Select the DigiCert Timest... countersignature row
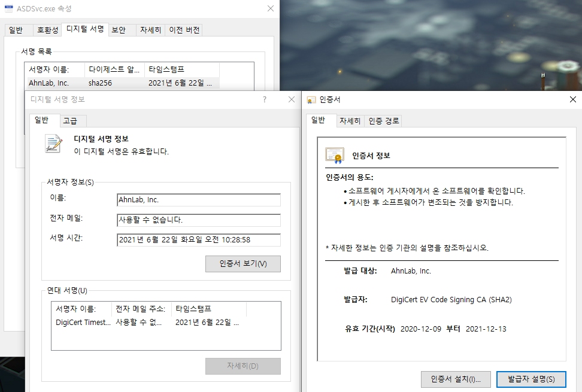 coord(147,323)
